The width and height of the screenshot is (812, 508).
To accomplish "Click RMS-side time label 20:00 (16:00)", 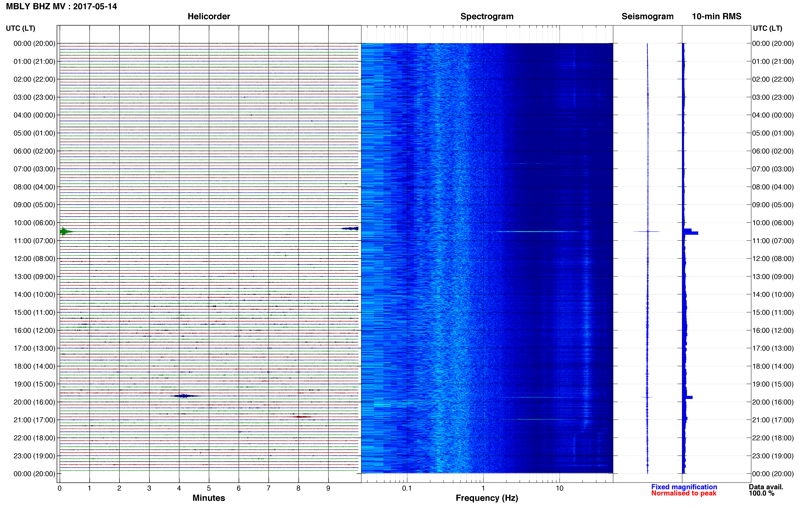I will click(x=773, y=402).
